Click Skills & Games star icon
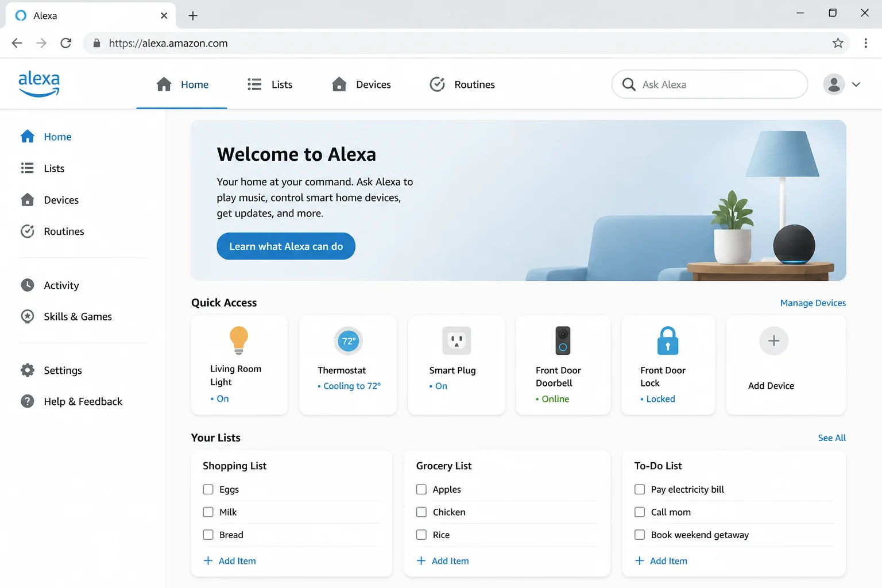The width and height of the screenshot is (882, 588). (x=28, y=316)
